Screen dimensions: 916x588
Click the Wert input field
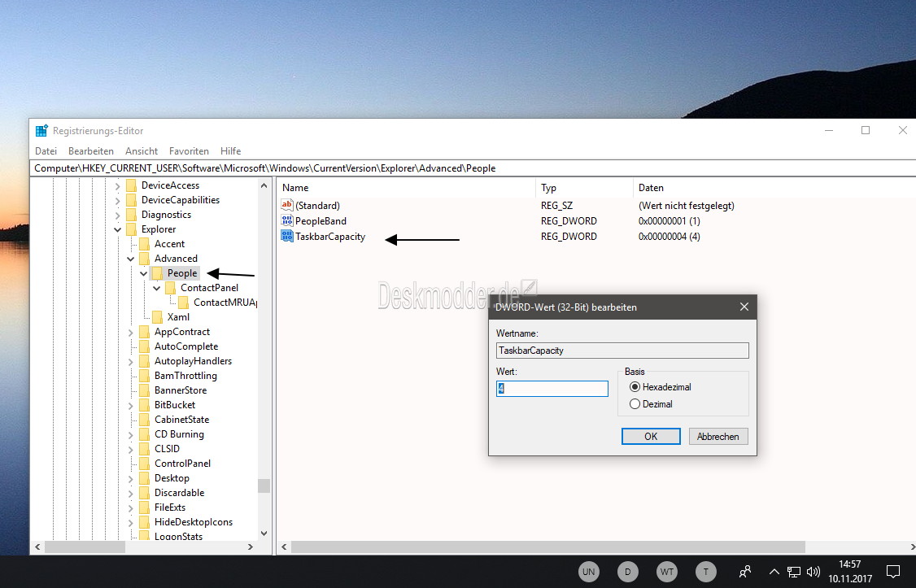click(552, 388)
